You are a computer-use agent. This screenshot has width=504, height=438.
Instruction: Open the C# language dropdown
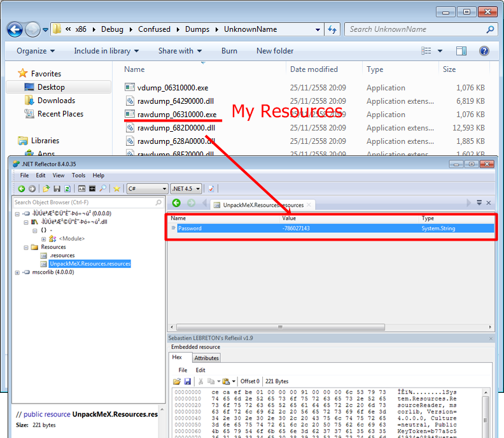tap(148, 188)
